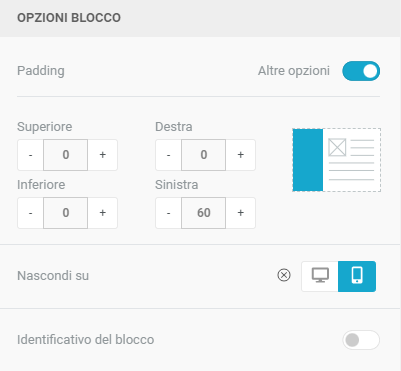Viewport: 401px width, 371px height.
Task: Select the mobile phone icon in Nascondi su
Action: (x=357, y=276)
